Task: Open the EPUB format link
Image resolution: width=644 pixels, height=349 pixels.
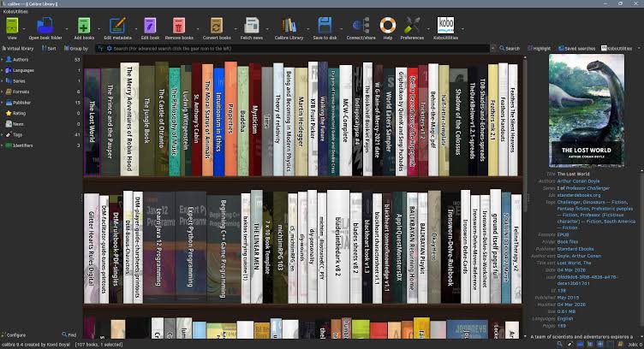Action: coord(563,235)
